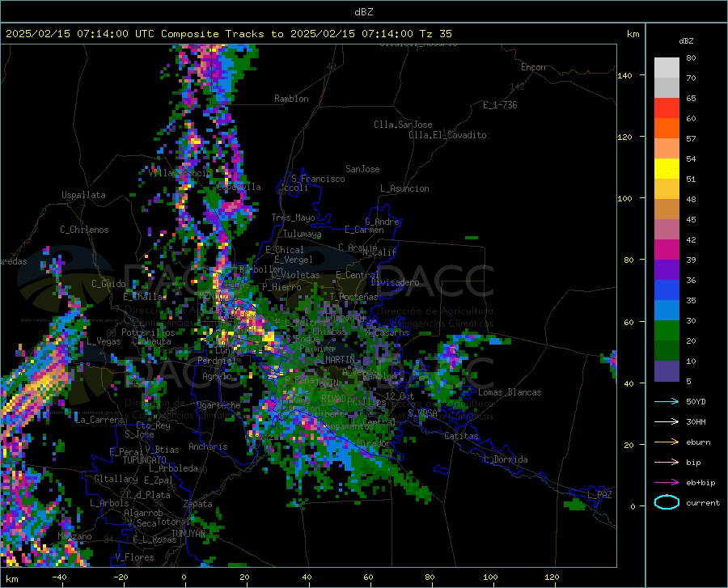
Task: Click the Cacheuta map label
Action: (152, 341)
